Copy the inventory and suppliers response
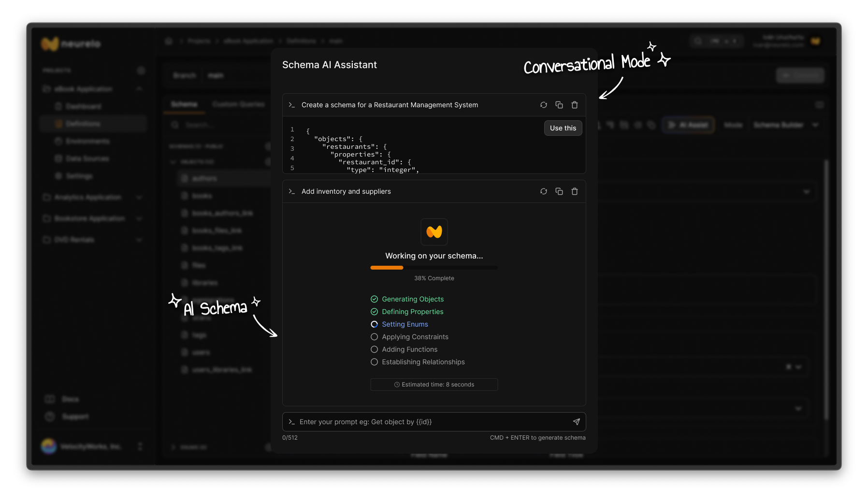This screenshot has height=501, width=868. 559,191
